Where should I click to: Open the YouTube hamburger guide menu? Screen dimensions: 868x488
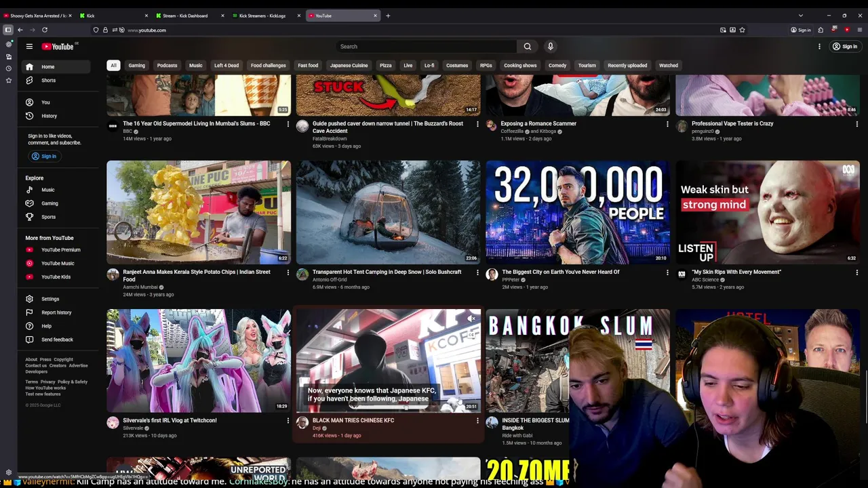tap(29, 46)
